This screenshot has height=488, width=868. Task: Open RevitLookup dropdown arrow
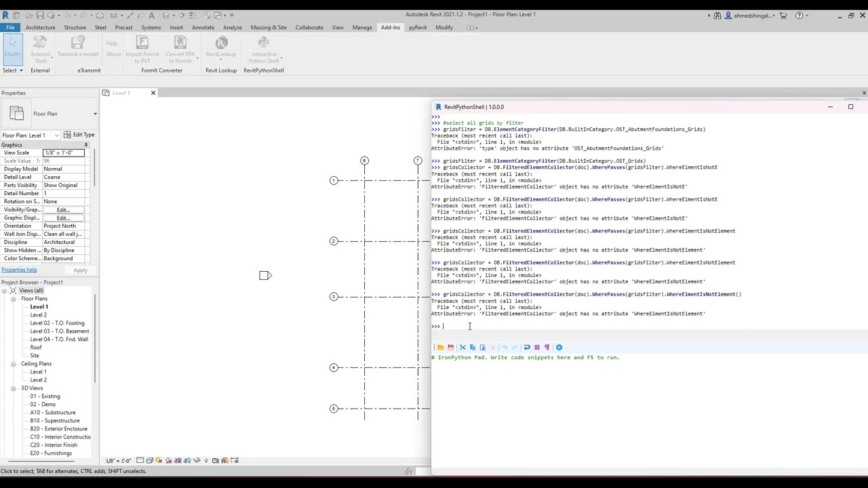pos(221,60)
